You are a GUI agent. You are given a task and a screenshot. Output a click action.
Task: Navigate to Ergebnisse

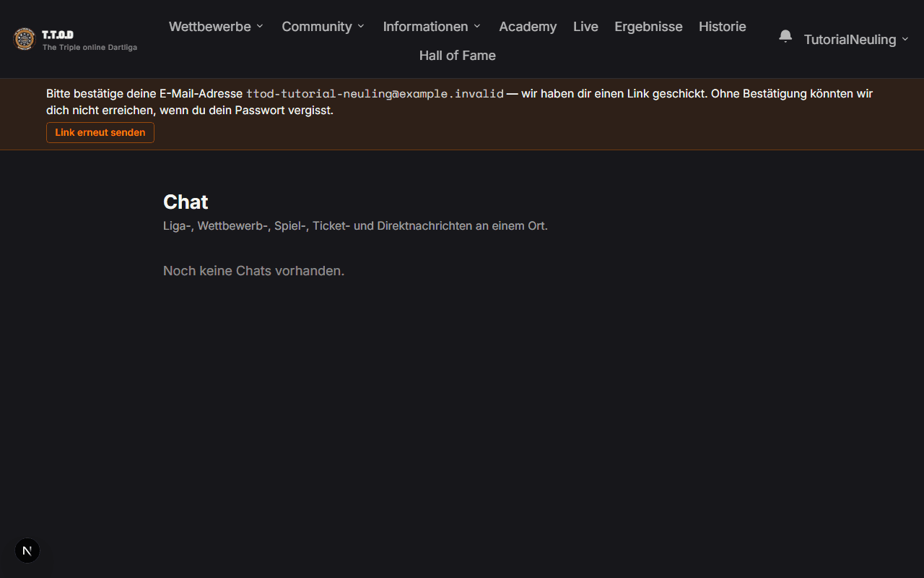point(648,27)
